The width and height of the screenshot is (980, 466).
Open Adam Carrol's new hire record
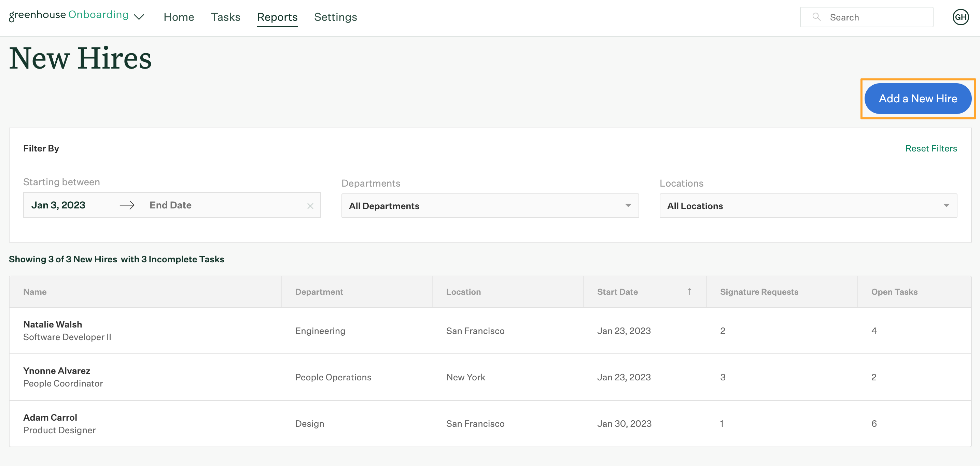50,417
